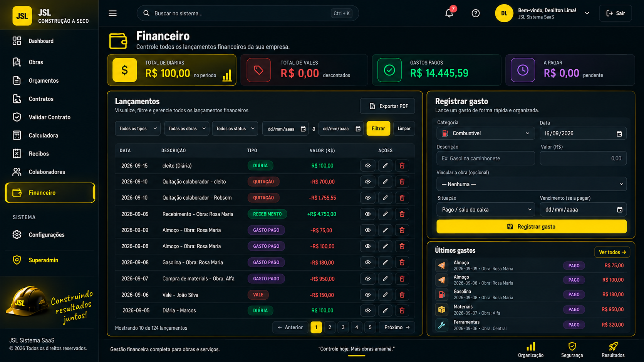Click the Gastos Pagos checkmark icon
This screenshot has height=362, width=644.
[389, 70]
